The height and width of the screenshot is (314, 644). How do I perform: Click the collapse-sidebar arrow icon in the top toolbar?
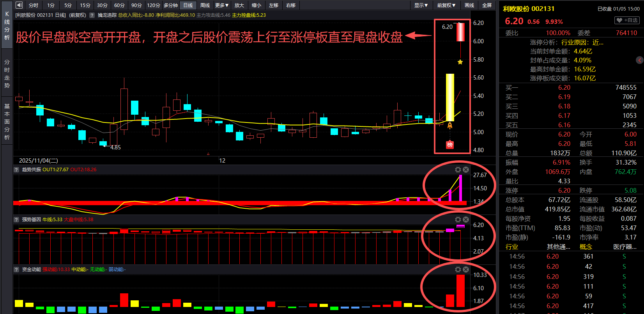[x=19, y=5]
